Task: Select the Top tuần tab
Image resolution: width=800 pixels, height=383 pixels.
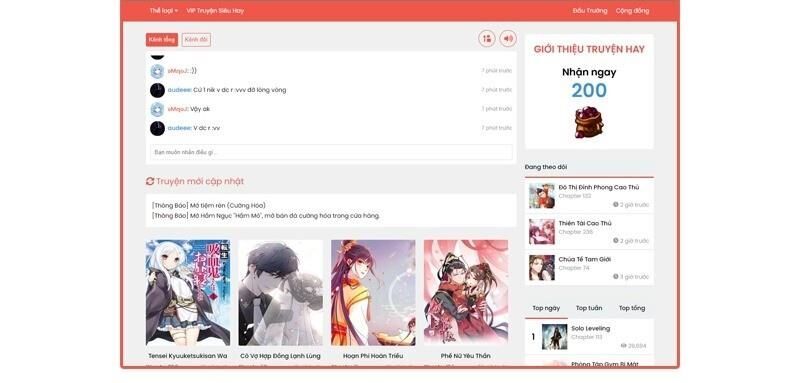Action: (x=589, y=308)
